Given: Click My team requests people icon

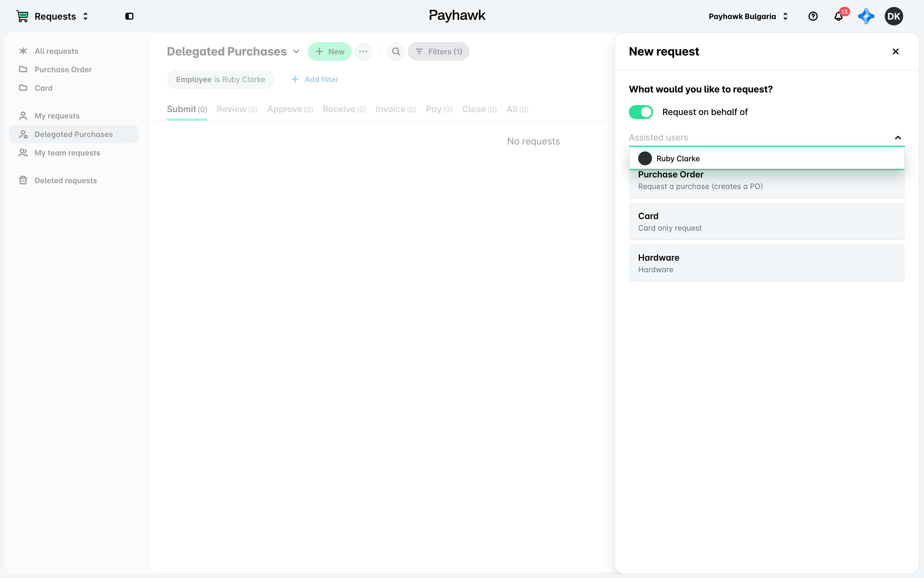Looking at the screenshot, I should [x=23, y=153].
